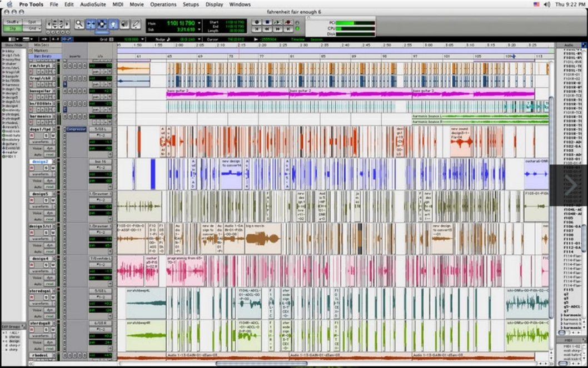The height and width of the screenshot is (368, 588).
Task: Click the horizontal zoom-in arrow button
Action: click(67, 25)
